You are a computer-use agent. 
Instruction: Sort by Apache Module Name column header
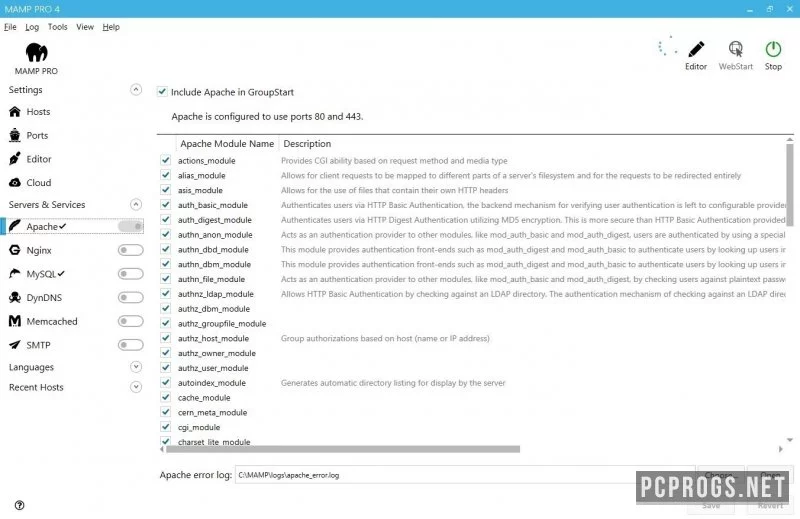point(227,144)
